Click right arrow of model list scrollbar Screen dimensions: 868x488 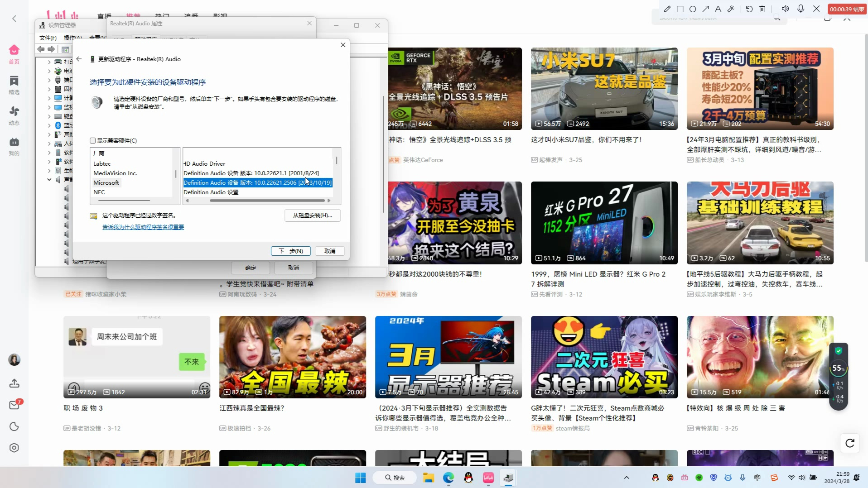329,200
